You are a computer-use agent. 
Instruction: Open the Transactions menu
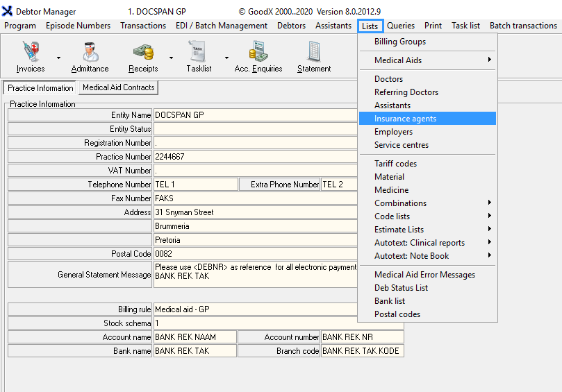143,26
